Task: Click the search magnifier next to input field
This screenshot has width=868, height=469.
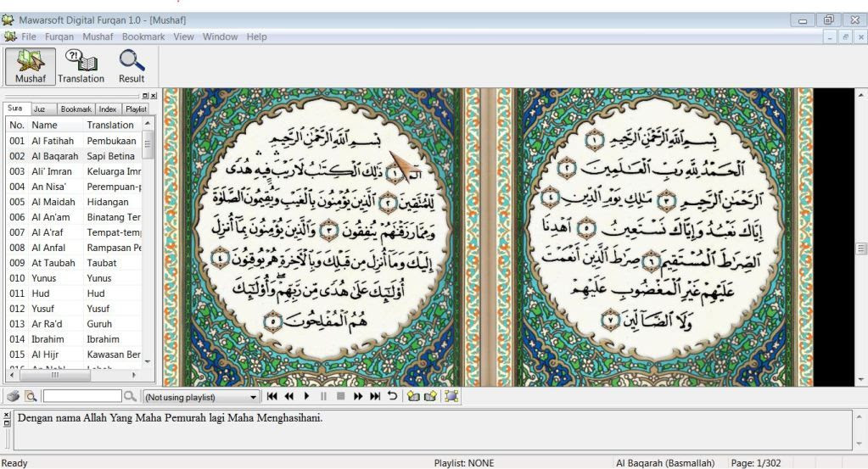Action: point(130,397)
